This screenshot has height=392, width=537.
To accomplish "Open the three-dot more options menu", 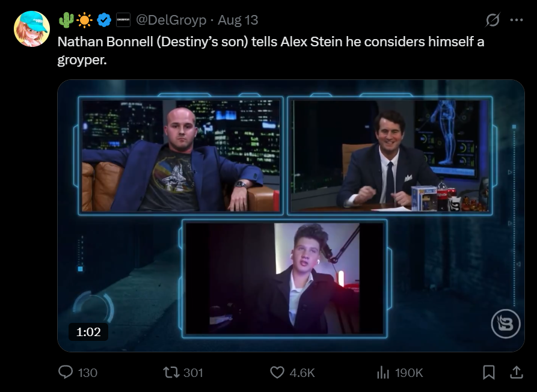I will [517, 20].
